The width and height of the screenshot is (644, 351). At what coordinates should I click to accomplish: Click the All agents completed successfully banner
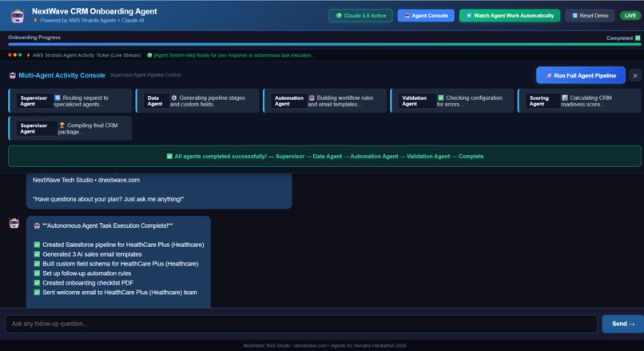point(324,156)
